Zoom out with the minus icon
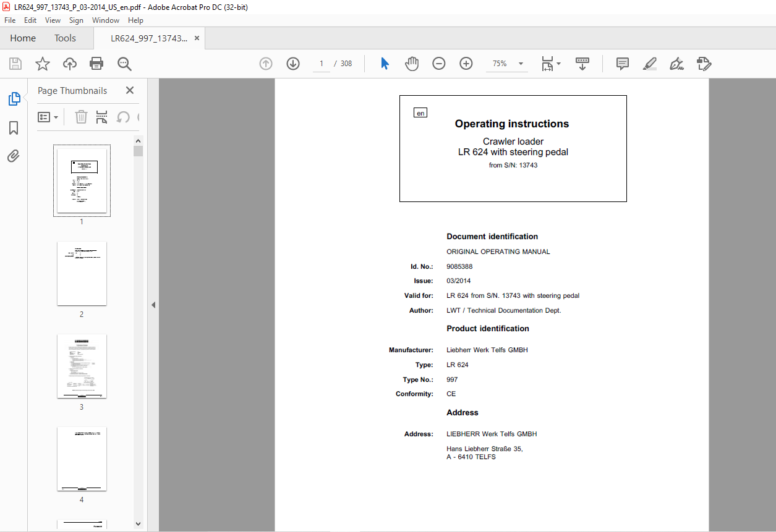 (x=439, y=64)
